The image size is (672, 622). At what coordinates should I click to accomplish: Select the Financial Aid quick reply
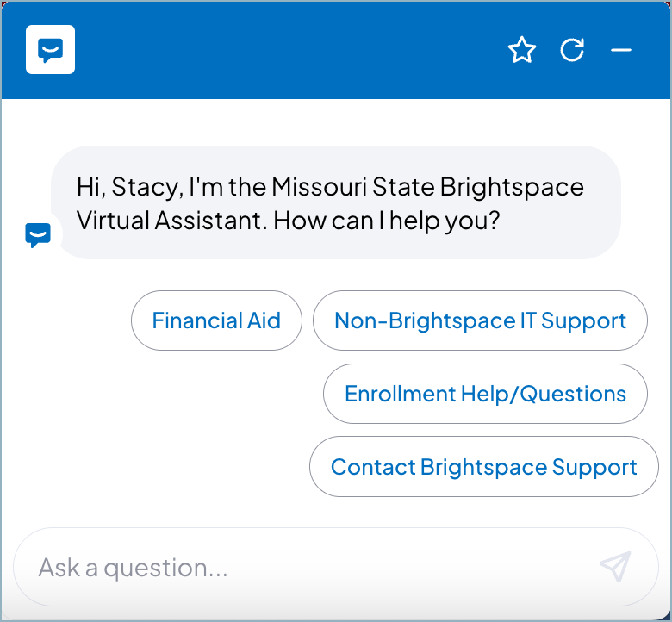click(216, 320)
